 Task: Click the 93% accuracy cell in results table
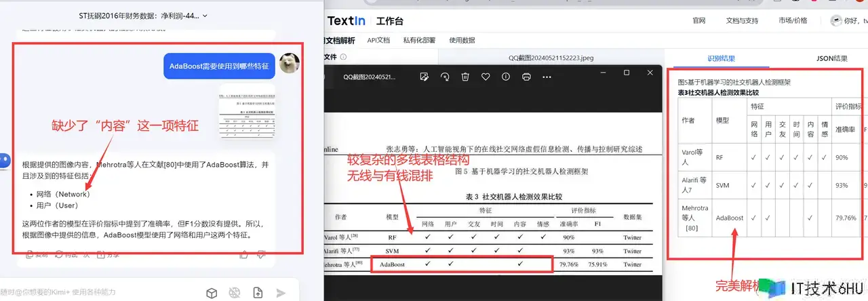(x=848, y=184)
